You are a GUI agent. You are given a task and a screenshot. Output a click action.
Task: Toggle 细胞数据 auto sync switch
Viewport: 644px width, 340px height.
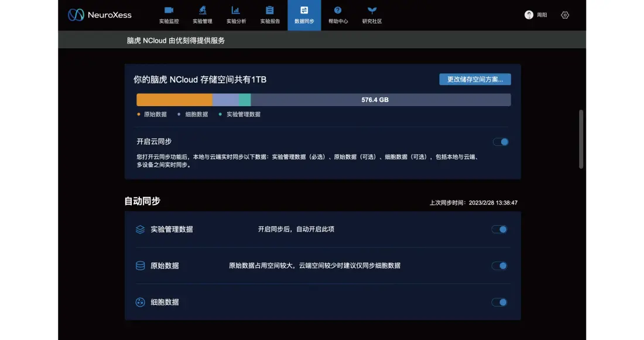click(499, 302)
